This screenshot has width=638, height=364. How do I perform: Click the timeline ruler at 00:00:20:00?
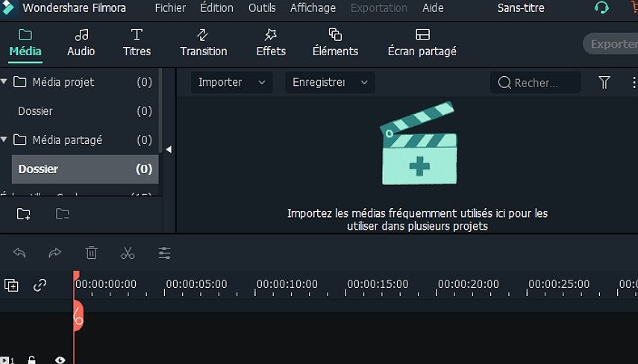pos(469,284)
